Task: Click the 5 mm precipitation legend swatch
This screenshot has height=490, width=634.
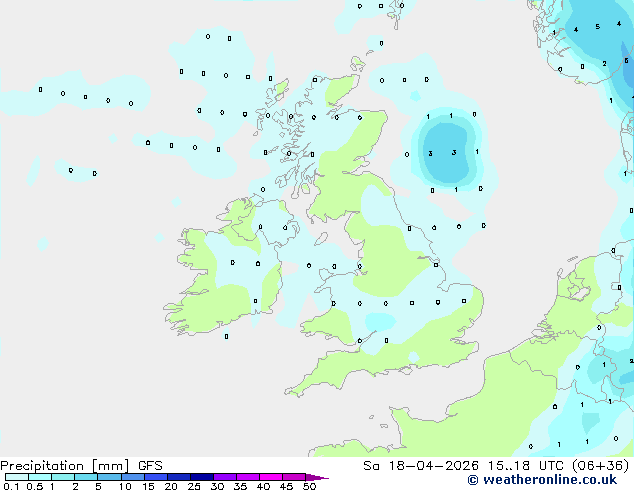Action: tap(109, 477)
